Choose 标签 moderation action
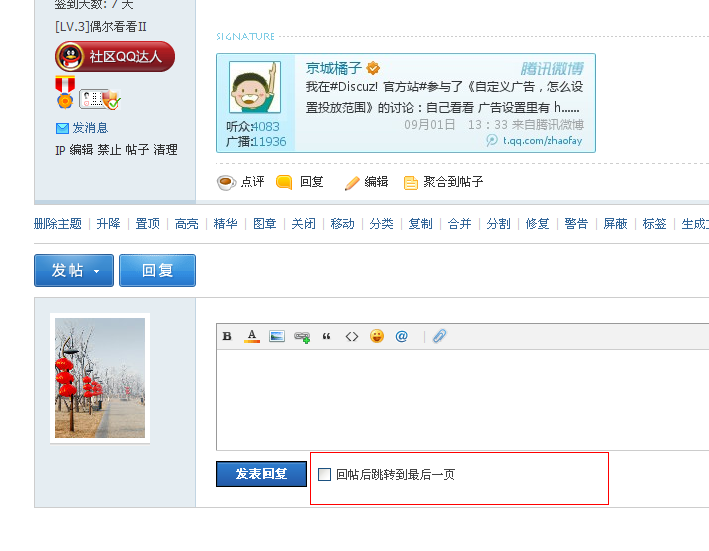 [654, 224]
